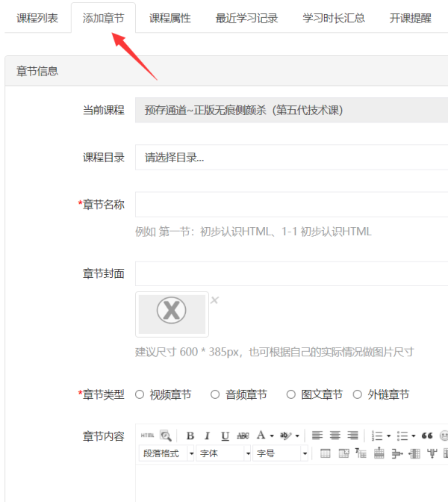Insert table row icon

379,453
